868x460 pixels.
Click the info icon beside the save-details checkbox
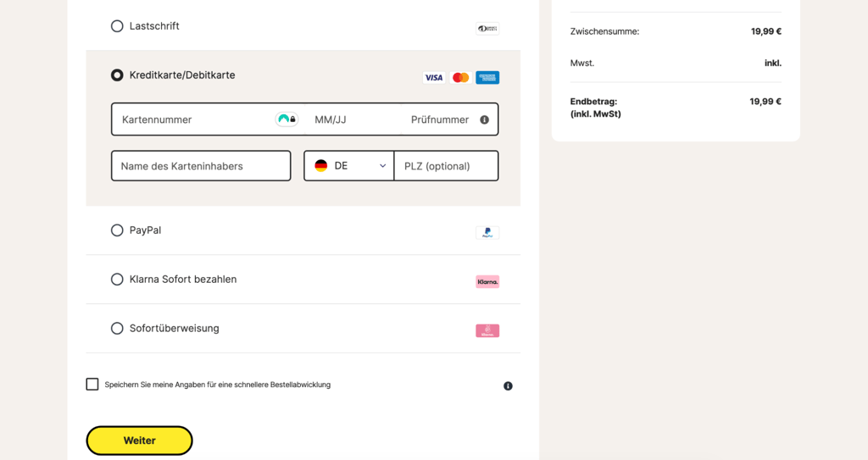click(509, 385)
